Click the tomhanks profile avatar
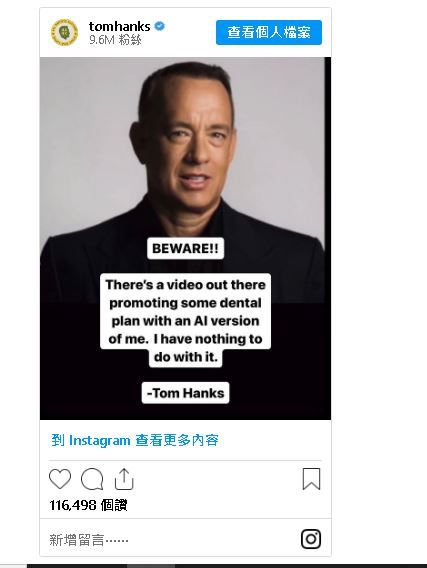 64,32
